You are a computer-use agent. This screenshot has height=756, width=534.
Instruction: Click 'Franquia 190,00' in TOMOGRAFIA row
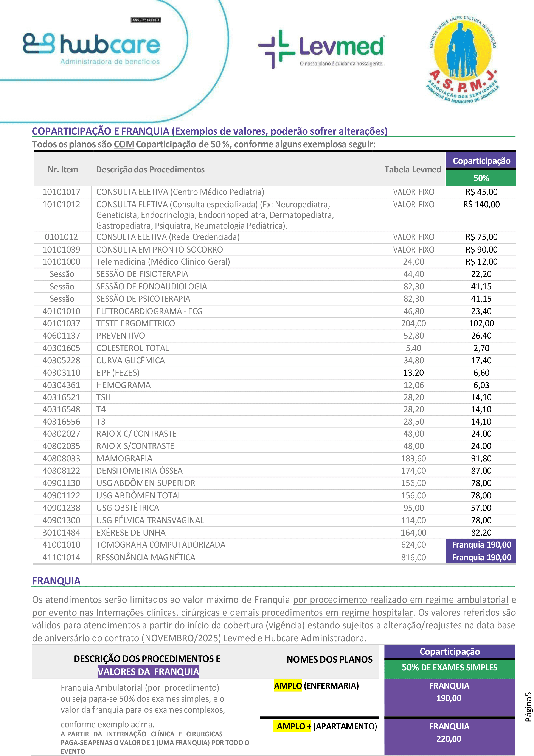(x=481, y=545)
